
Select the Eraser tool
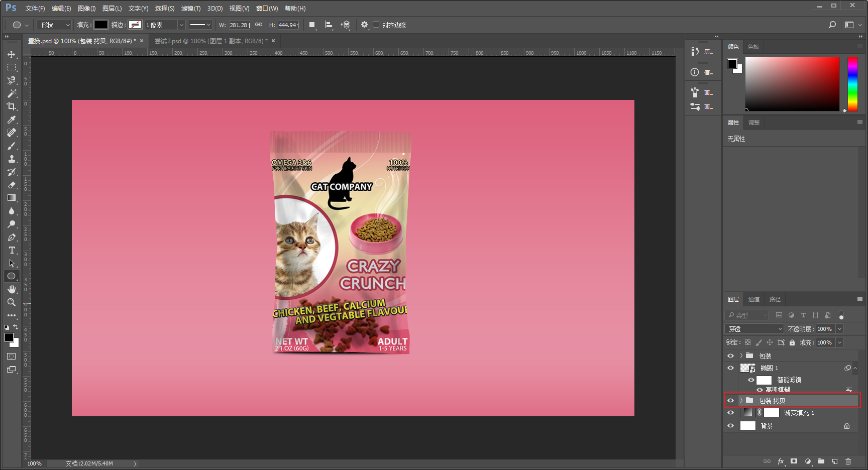click(12, 185)
